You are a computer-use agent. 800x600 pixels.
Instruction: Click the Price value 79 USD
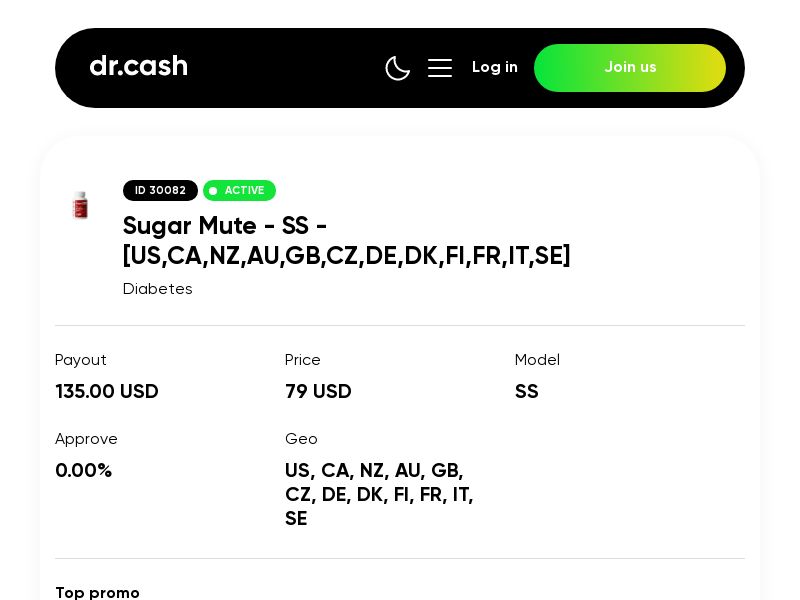(x=318, y=392)
